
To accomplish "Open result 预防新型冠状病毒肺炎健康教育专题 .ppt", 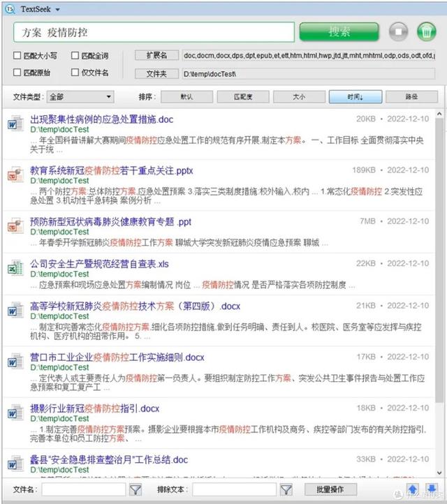I will [x=110, y=222].
